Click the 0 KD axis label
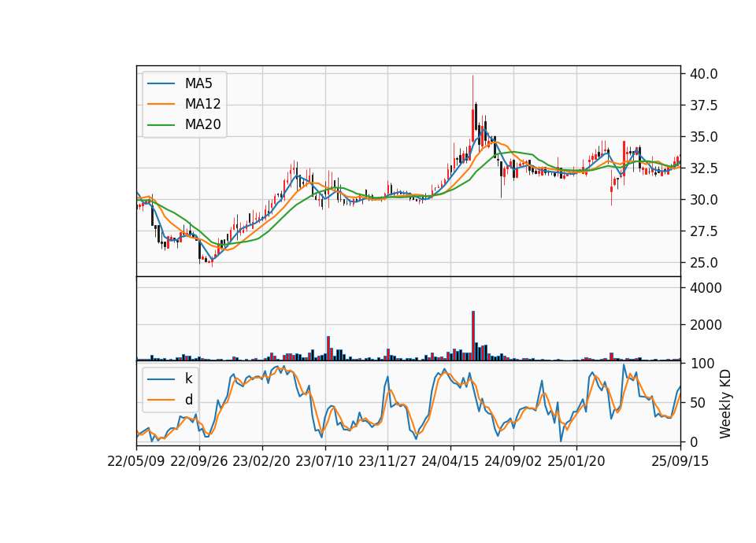The width and height of the screenshot is (756, 543). pos(693,441)
